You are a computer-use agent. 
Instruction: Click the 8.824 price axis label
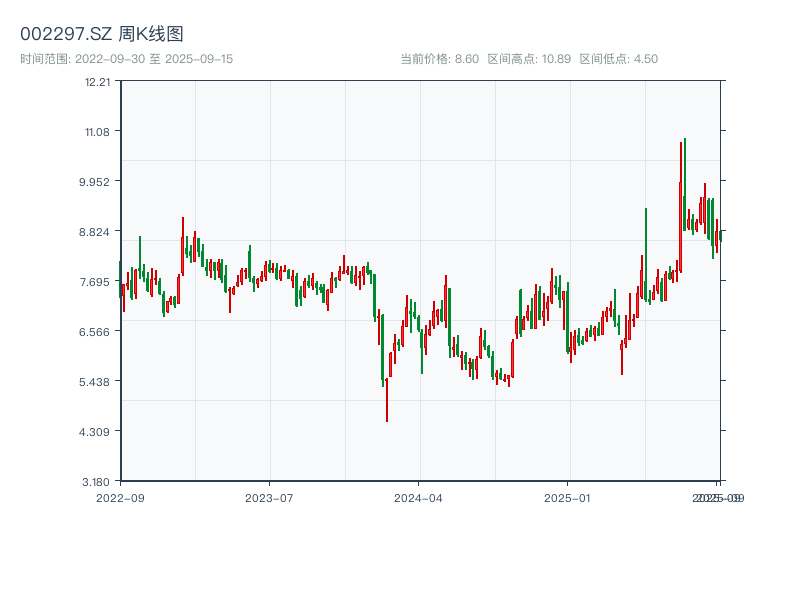[97, 231]
